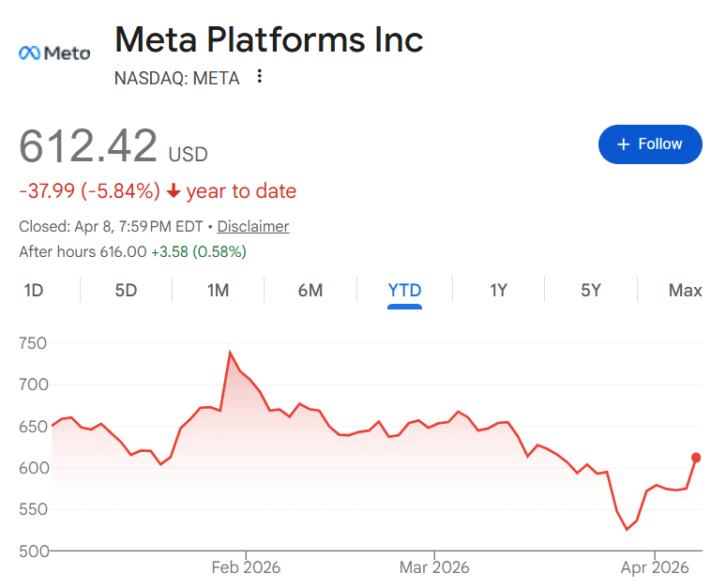
Task: Open the Disclaimer link
Action: 253,226
